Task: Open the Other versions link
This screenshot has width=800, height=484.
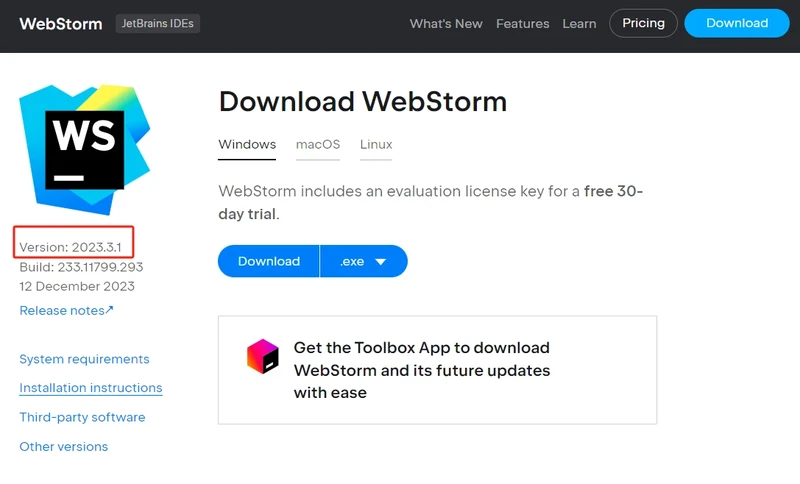Action: (64, 446)
